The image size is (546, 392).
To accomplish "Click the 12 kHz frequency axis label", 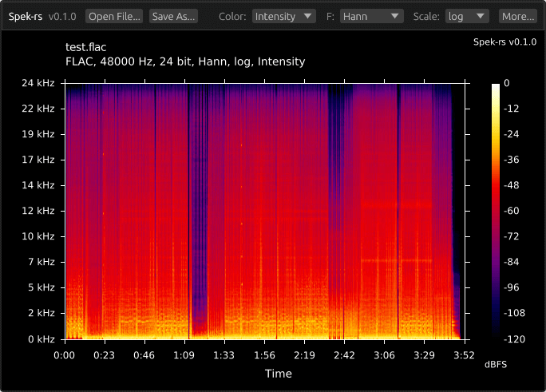I will point(38,211).
